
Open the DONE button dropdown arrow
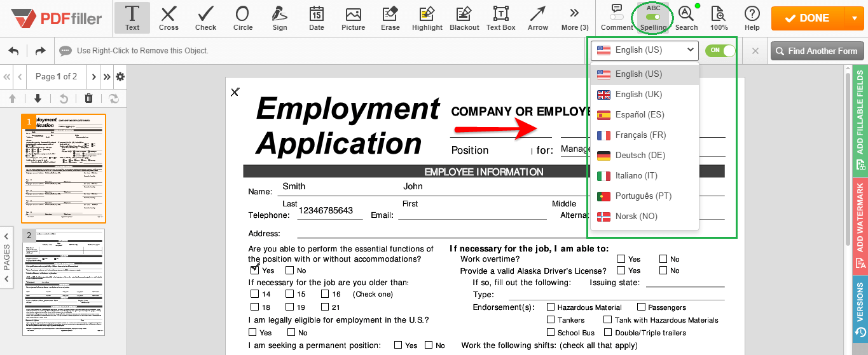pyautogui.click(x=854, y=18)
